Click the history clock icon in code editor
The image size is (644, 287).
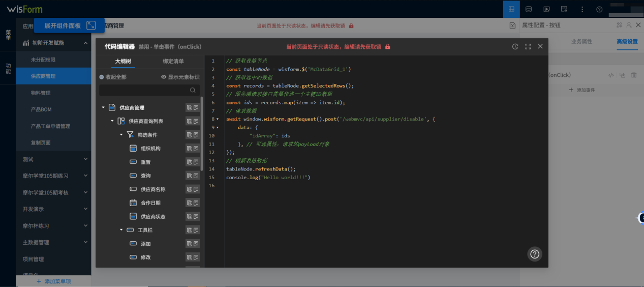515,46
